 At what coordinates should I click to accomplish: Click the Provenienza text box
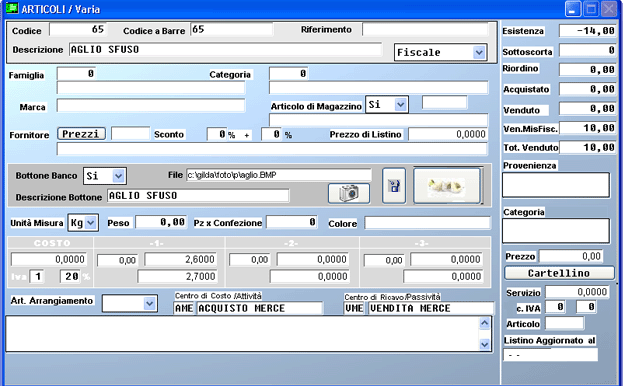pyautogui.click(x=556, y=185)
